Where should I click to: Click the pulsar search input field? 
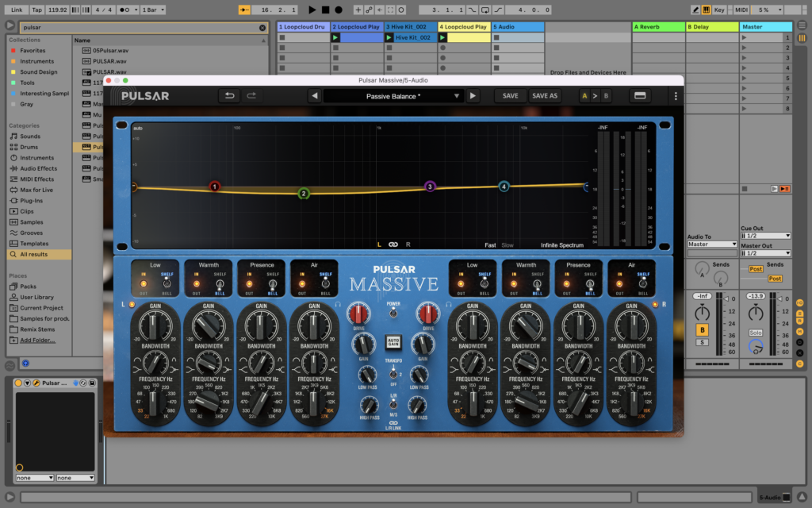tap(140, 28)
